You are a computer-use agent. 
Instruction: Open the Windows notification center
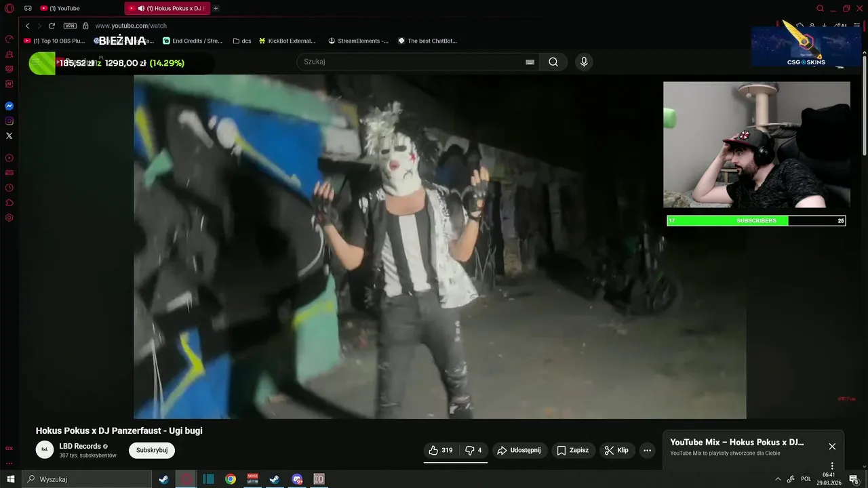(854, 479)
